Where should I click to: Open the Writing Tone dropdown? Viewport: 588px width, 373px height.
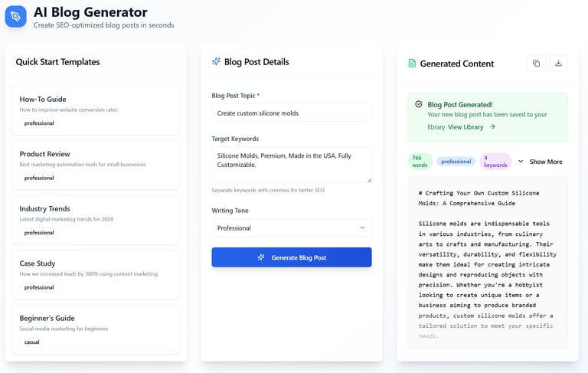(291, 227)
